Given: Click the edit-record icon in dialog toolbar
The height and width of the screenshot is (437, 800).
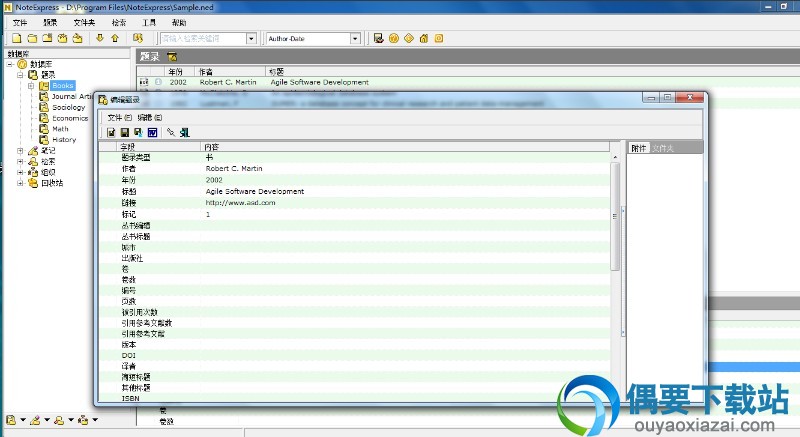Looking at the screenshot, I should pos(111,133).
